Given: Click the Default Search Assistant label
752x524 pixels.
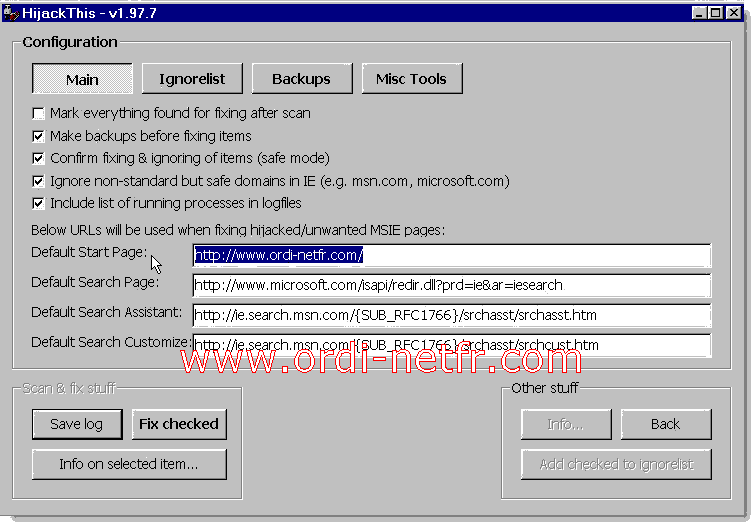Looking at the screenshot, I should point(106,312).
